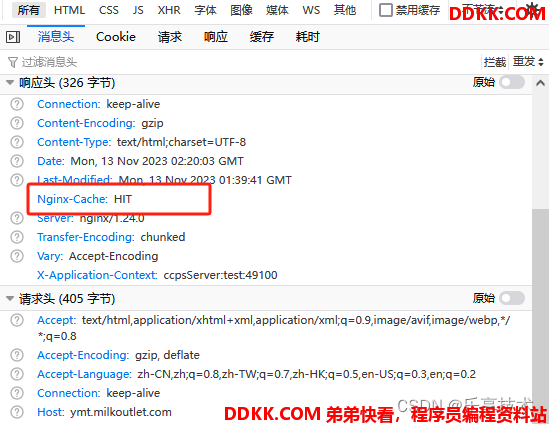This screenshot has height=424, width=549.
Task: Open help icon beside Connection response header
Action: point(17,104)
